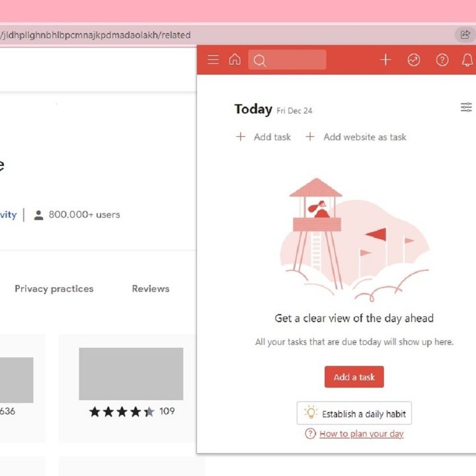Open the help question mark icon in the red header
476x476 pixels.
(x=442, y=59)
